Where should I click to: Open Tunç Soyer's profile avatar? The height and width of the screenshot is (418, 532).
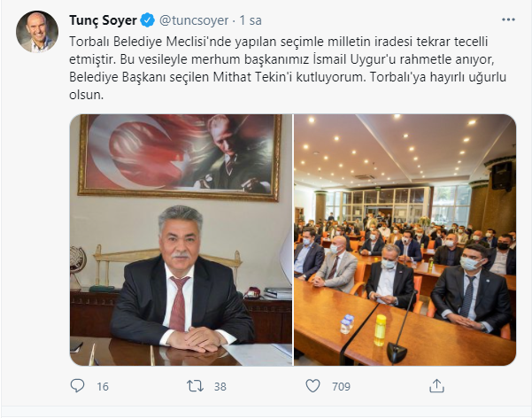coord(37,32)
